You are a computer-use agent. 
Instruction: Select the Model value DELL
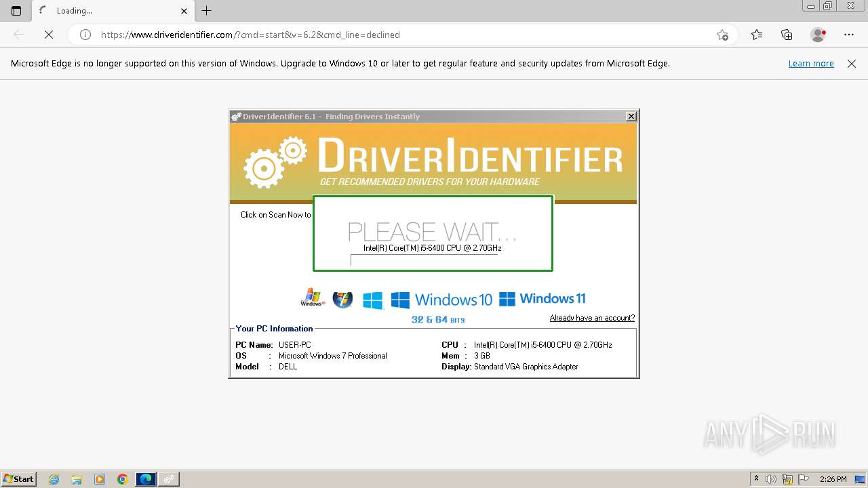[288, 367]
